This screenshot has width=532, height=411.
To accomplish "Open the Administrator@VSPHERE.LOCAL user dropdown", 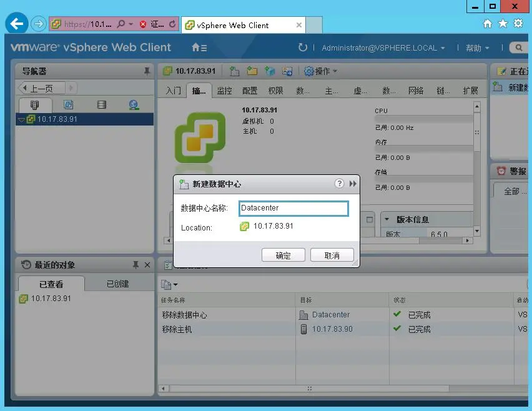I will click(383, 48).
